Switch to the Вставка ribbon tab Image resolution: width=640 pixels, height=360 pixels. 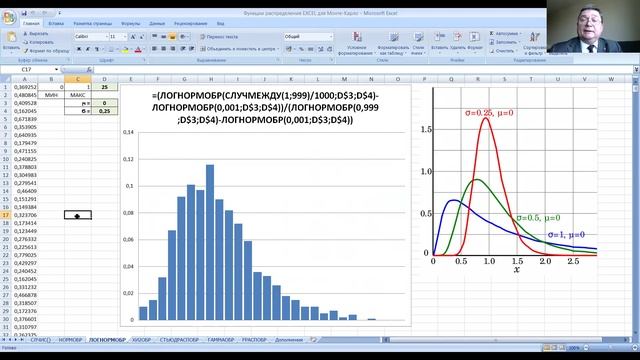(x=56, y=24)
